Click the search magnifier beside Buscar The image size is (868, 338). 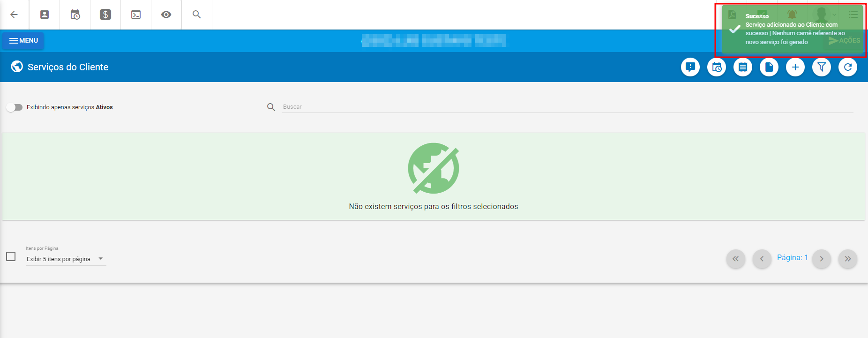tap(271, 107)
